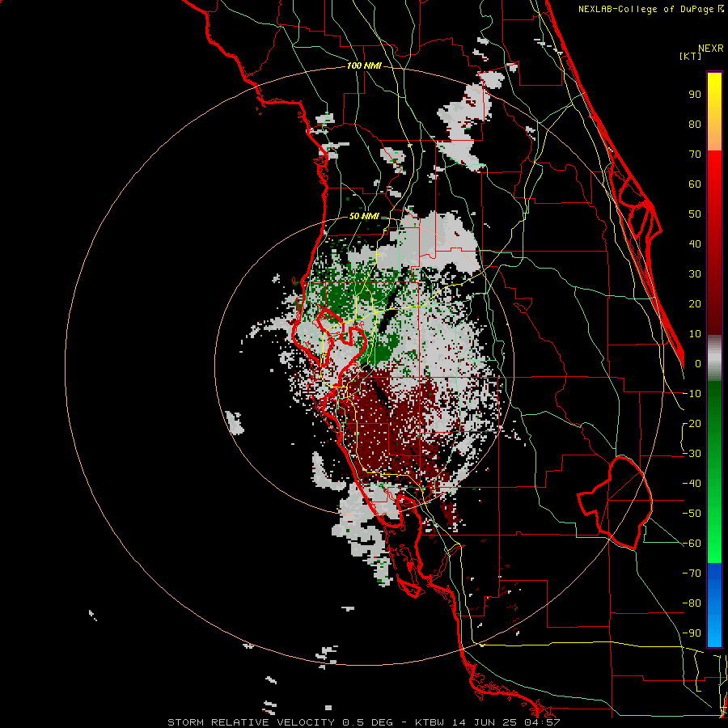Click the positive 10 value on velocity scale

tap(695, 334)
